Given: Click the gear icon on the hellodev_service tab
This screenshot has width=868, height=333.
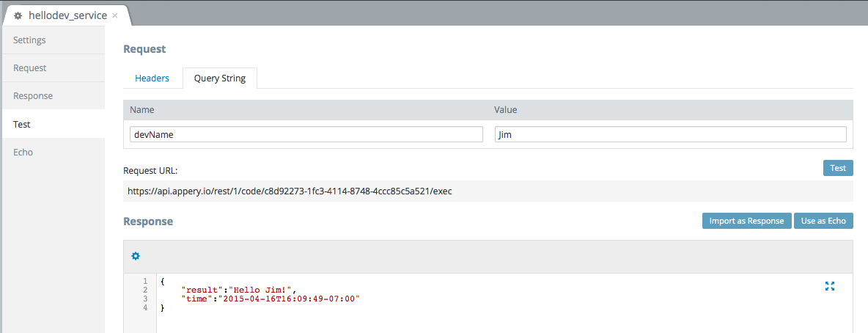Looking at the screenshot, I should pyautogui.click(x=18, y=15).
